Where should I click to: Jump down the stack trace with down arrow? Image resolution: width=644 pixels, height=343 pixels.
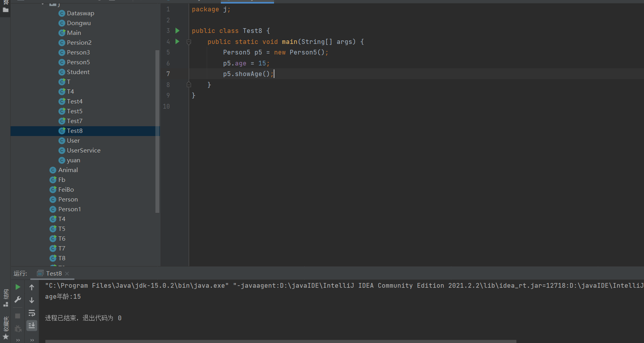pos(32,300)
